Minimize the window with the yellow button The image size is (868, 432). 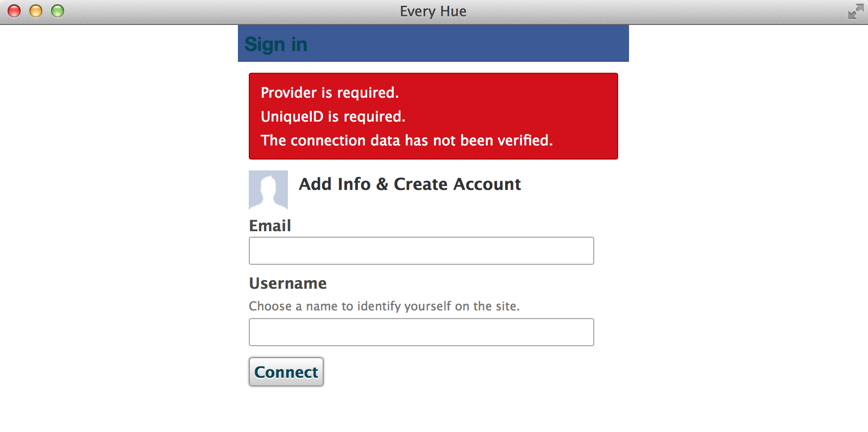[x=36, y=11]
